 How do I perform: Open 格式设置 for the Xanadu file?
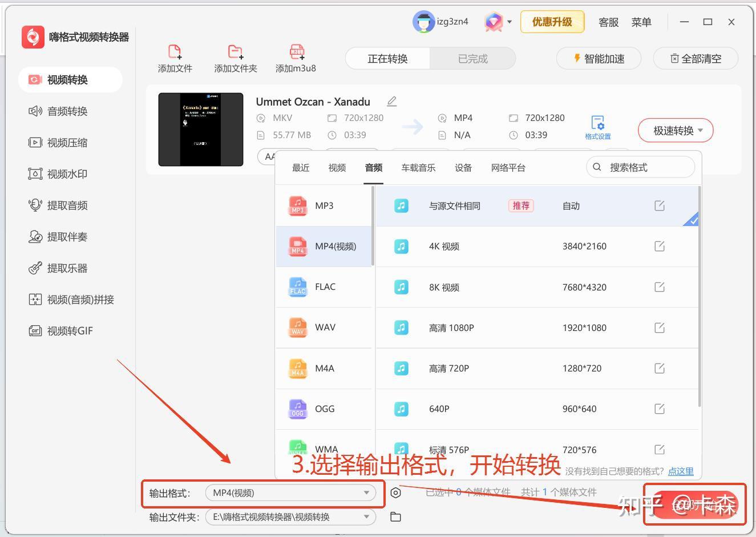click(x=597, y=128)
